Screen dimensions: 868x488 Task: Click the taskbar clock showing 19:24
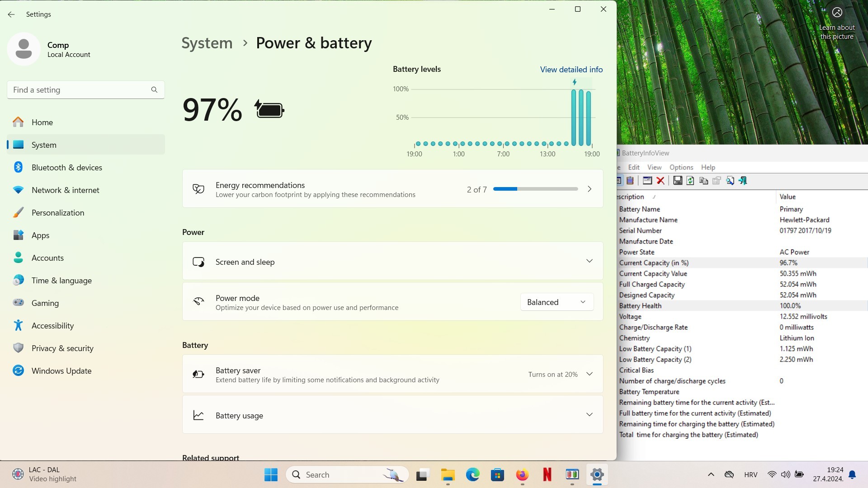pyautogui.click(x=828, y=474)
